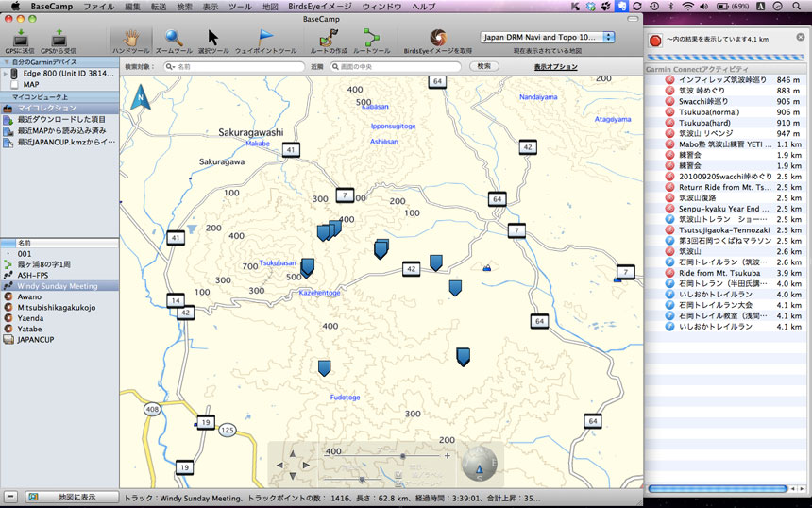Screen dimensions: 812x508
Task: Click the nearby location search field
Action: point(395,67)
